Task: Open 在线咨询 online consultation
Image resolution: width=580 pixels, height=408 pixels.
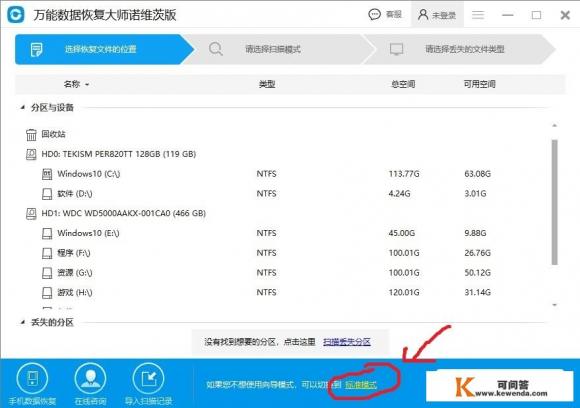Action: tap(90, 384)
